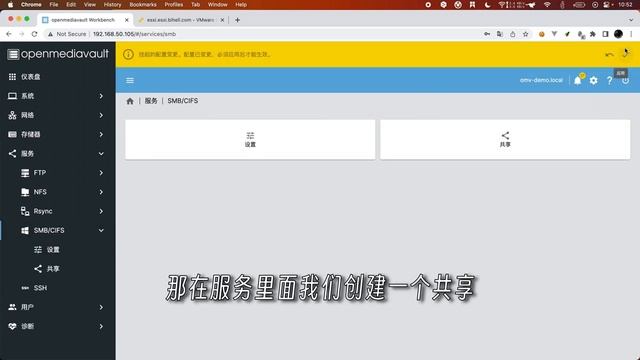640x360 pixels.
Task: Click the 用户 users icon
Action: [12, 307]
